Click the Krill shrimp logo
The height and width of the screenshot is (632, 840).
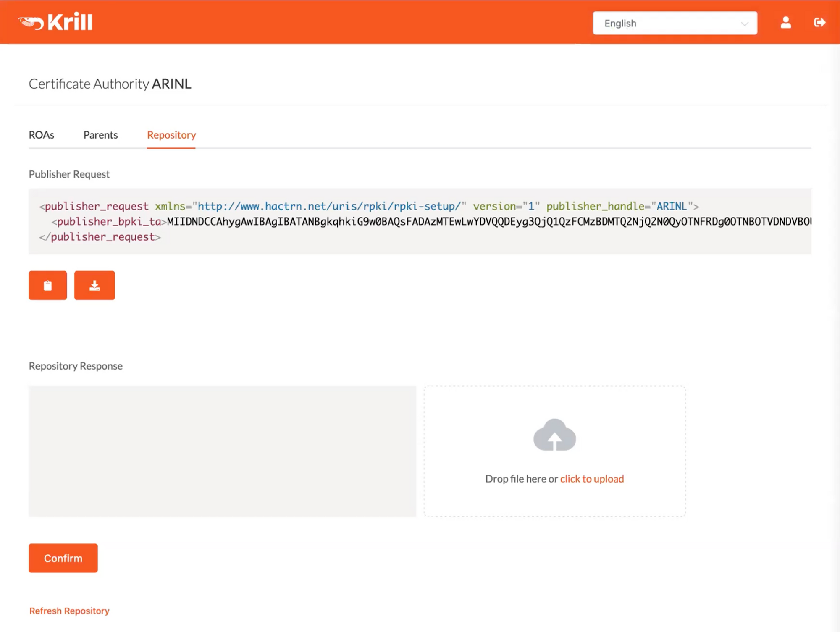(x=55, y=22)
